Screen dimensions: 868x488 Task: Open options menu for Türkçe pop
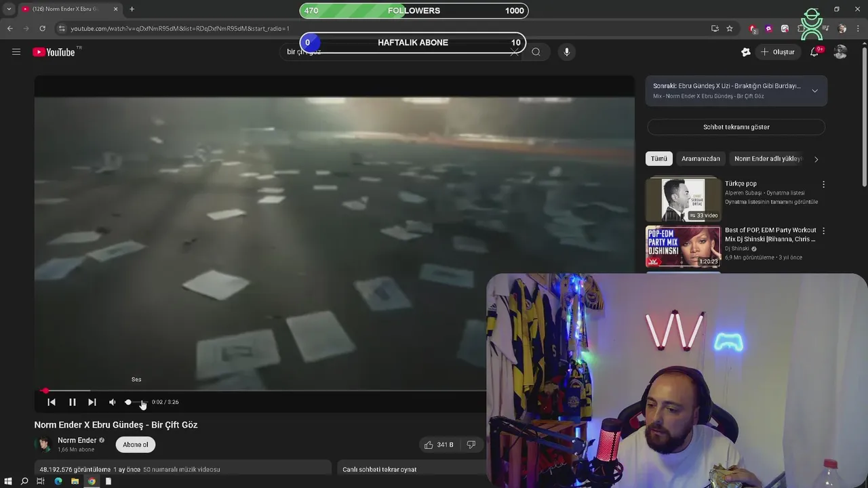pos(824,184)
